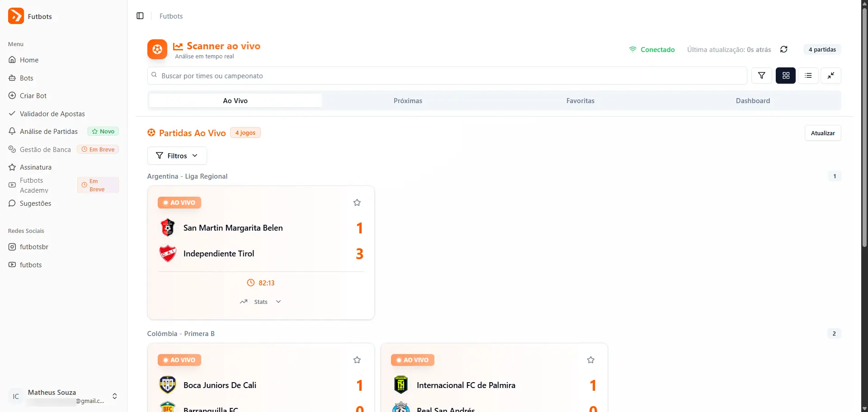
Task: Click the AO VIVO badge on Internacional card
Action: pos(413,360)
